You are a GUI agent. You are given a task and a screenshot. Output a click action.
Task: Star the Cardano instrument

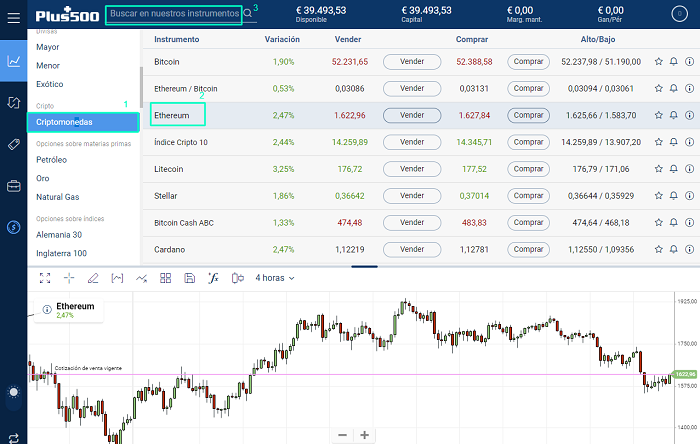click(x=658, y=249)
